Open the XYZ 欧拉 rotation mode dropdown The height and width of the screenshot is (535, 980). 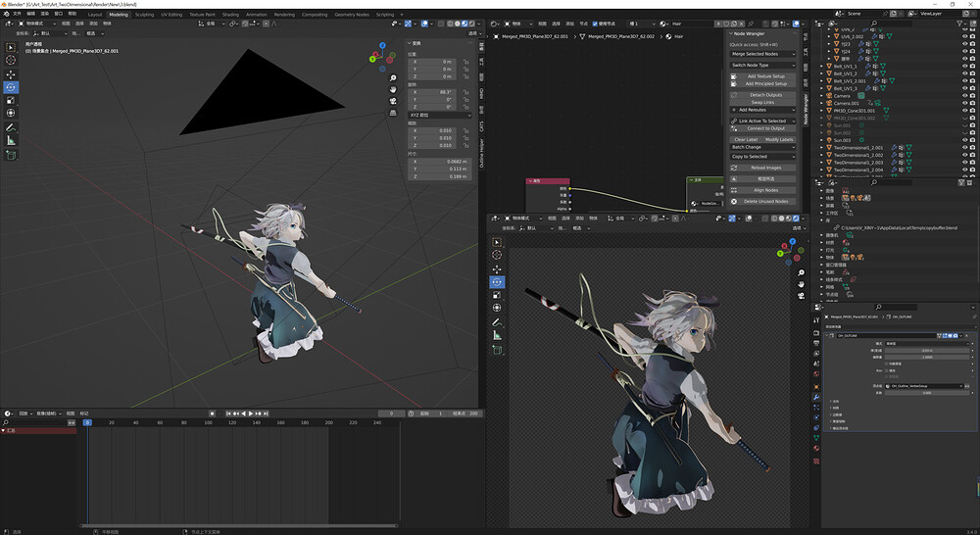(440, 115)
